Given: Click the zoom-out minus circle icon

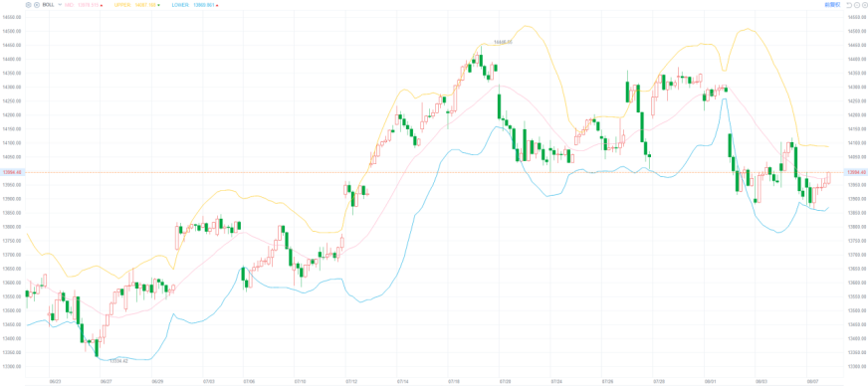Looking at the screenshot, I should click(856, 4).
